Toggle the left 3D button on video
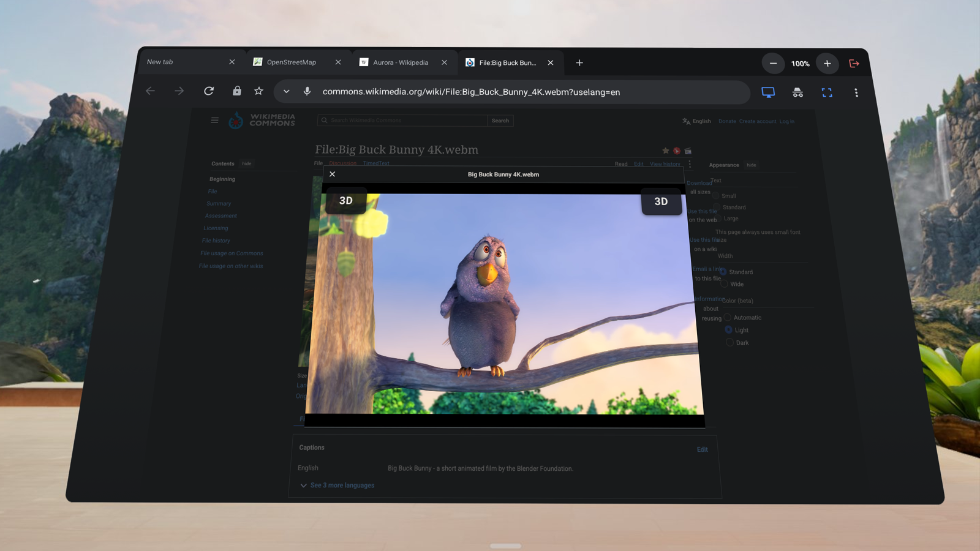980x551 pixels. pos(346,200)
